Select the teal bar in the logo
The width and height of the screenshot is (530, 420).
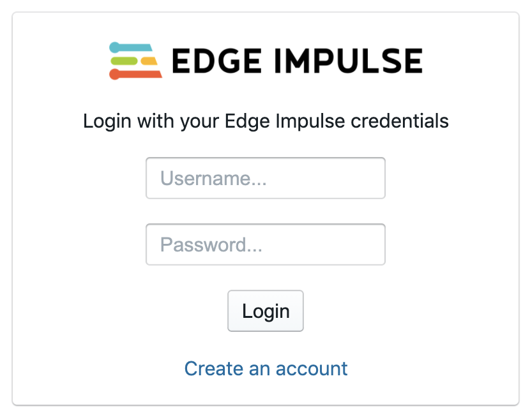point(134,47)
